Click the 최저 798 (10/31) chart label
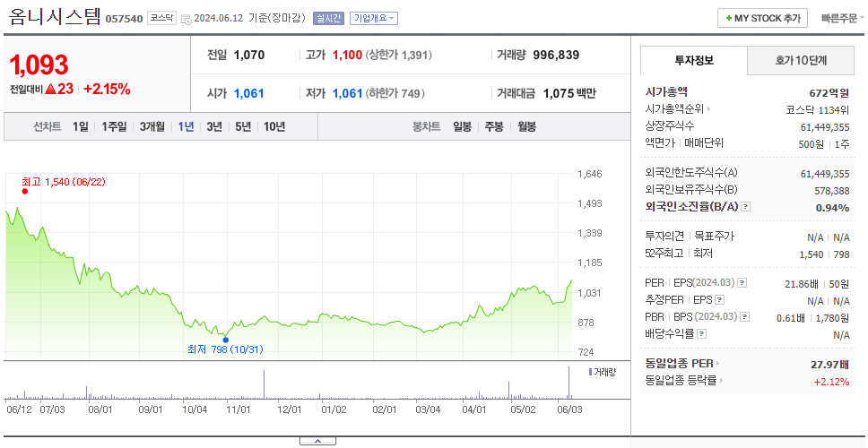 click(x=225, y=349)
